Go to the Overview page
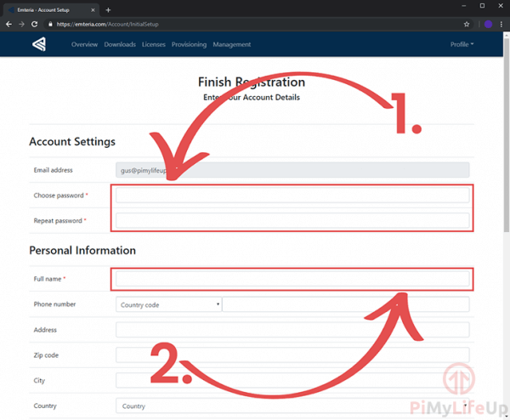510x420 pixels. click(x=84, y=44)
